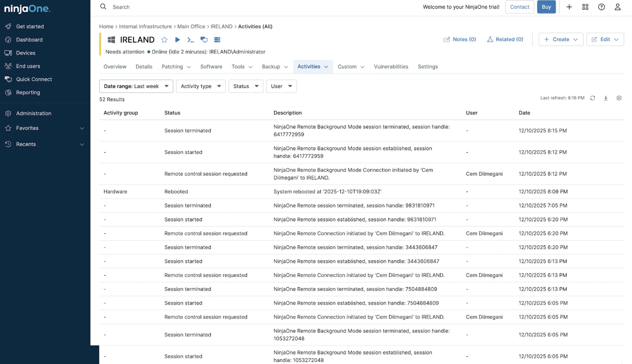Image resolution: width=632 pixels, height=364 pixels.
Task: Refresh the activities list
Action: click(x=593, y=98)
